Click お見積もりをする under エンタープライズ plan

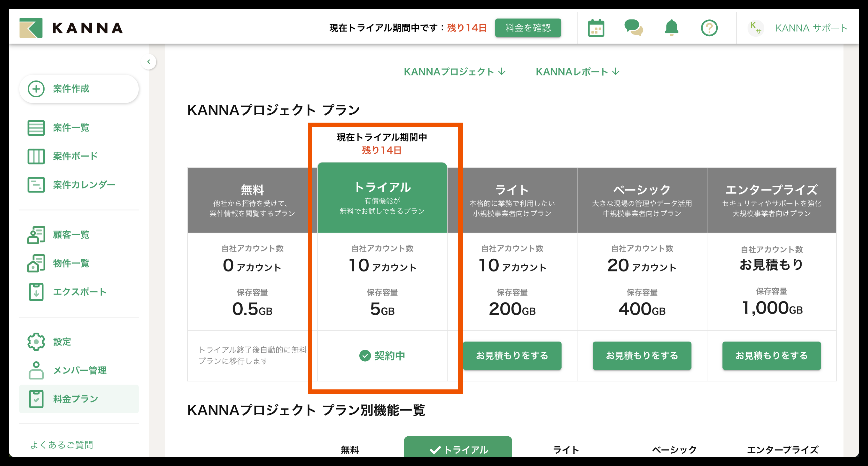[771, 356]
